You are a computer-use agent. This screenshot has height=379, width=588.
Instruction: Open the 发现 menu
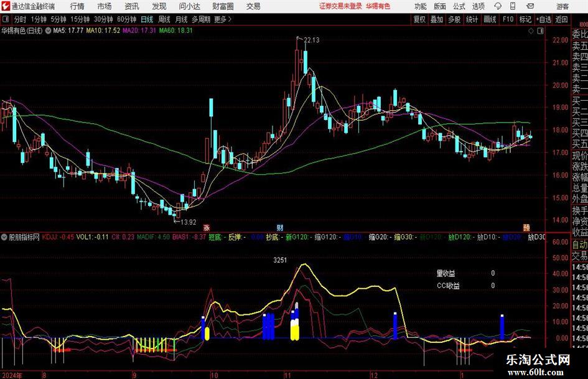point(159,6)
